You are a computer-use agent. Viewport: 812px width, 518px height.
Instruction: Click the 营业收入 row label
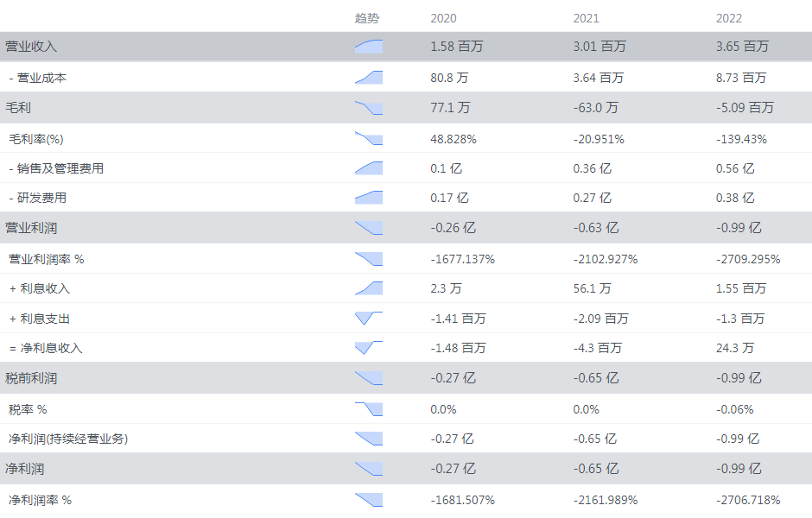click(x=31, y=47)
